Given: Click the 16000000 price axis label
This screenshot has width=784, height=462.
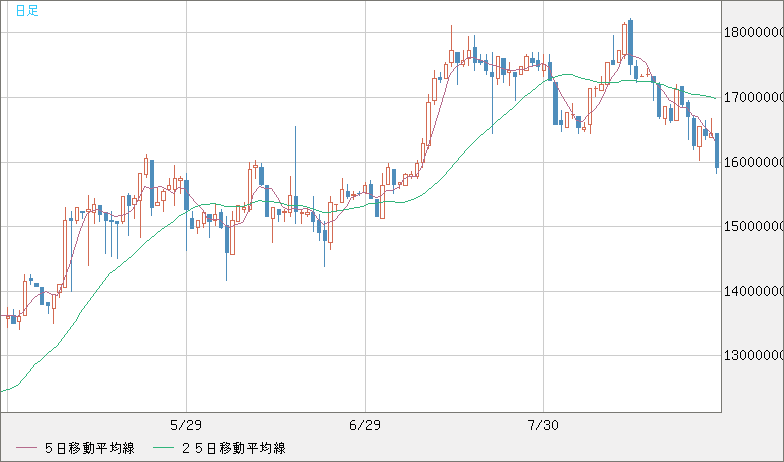Looking at the screenshot, I should point(754,162).
